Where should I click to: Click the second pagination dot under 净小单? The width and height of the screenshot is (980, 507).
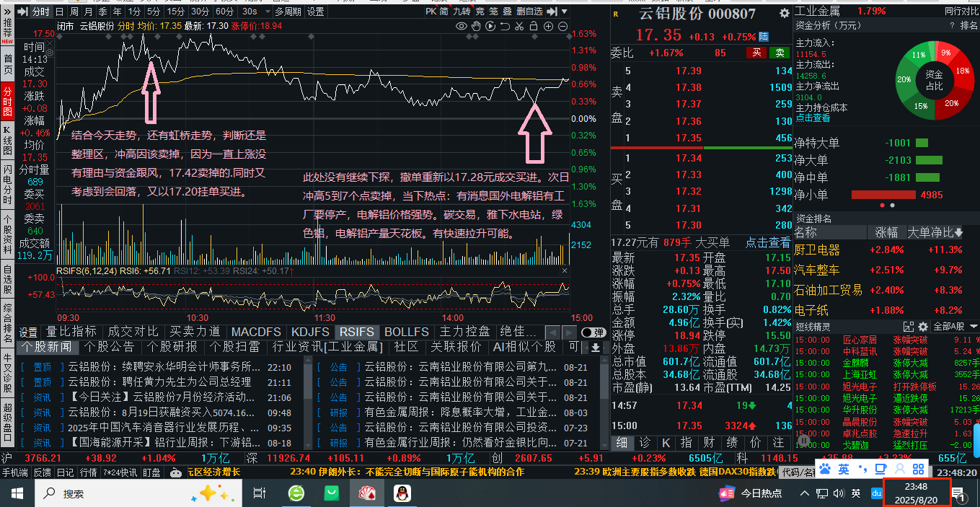point(892,206)
